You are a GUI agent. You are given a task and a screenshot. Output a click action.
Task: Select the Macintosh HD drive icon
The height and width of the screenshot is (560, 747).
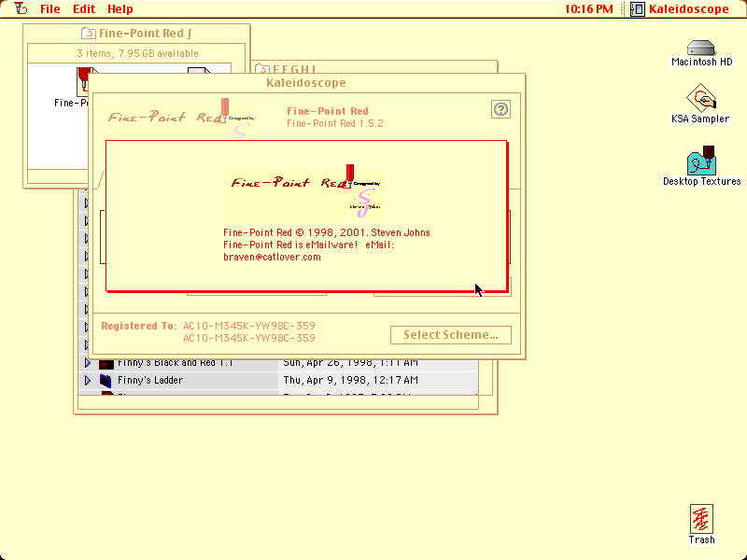tap(701, 48)
